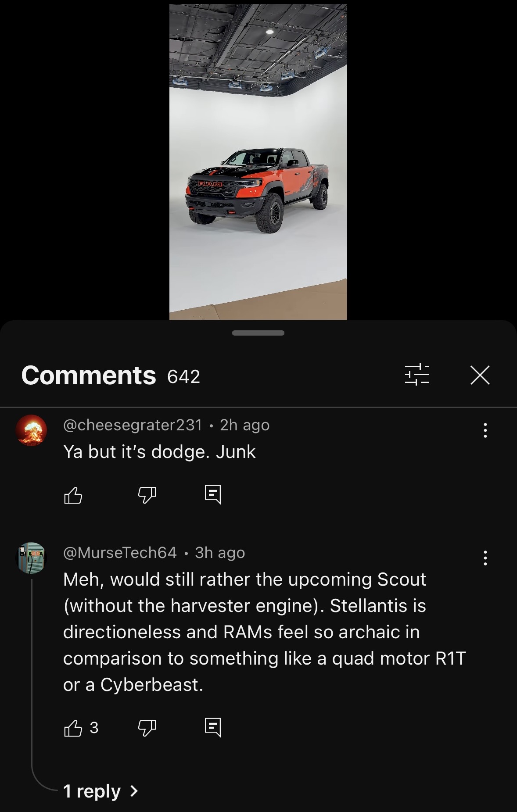Dislike the comment by @cheesegrater231
The width and height of the screenshot is (517, 812).
(x=147, y=495)
